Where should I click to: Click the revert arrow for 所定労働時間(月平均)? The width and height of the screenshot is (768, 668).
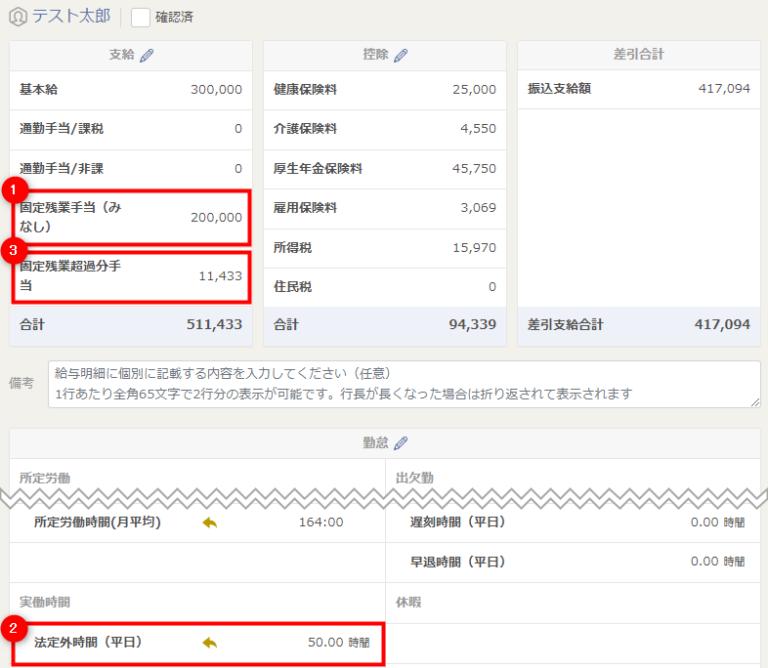tap(210, 523)
